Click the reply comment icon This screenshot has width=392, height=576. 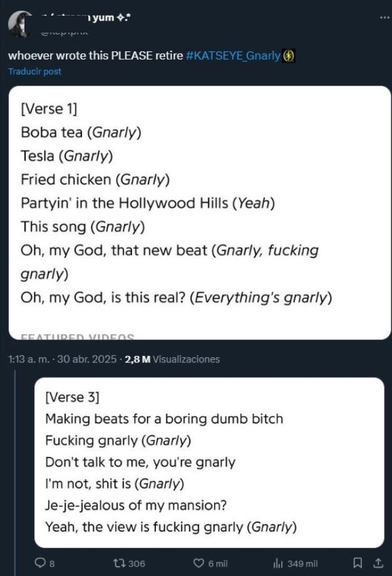[39, 563]
